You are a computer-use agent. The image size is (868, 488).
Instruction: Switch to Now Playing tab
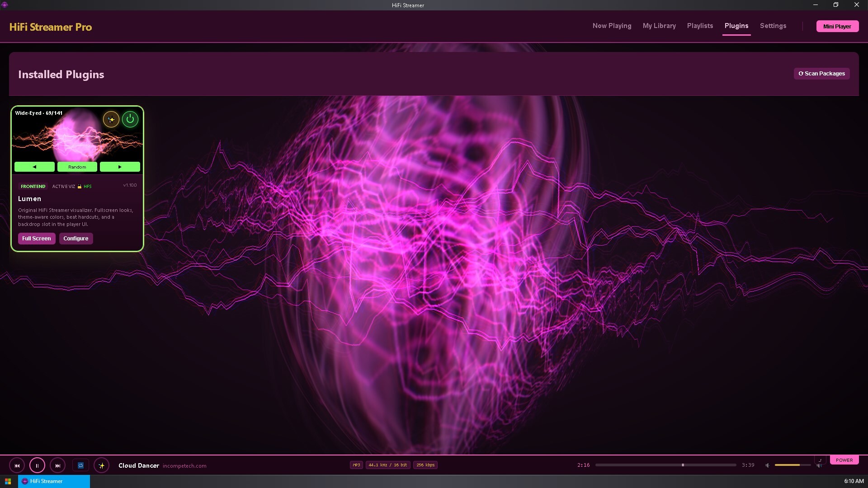pyautogui.click(x=612, y=26)
